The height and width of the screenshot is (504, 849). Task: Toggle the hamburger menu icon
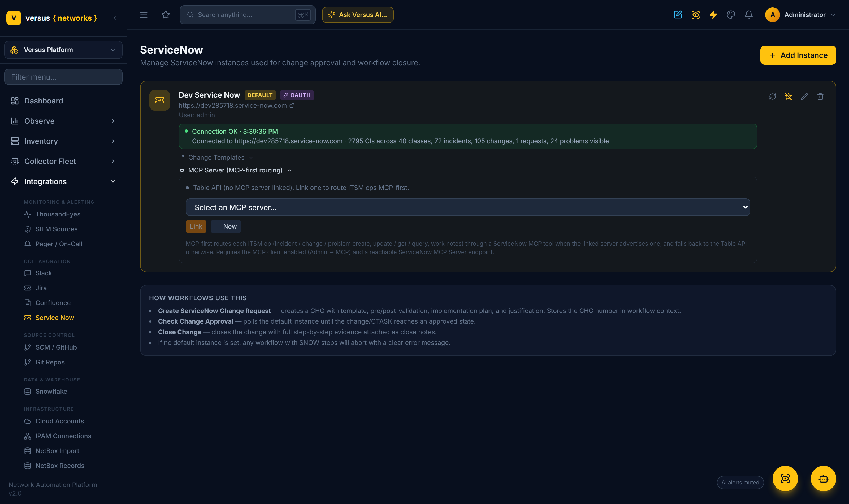coord(144,15)
